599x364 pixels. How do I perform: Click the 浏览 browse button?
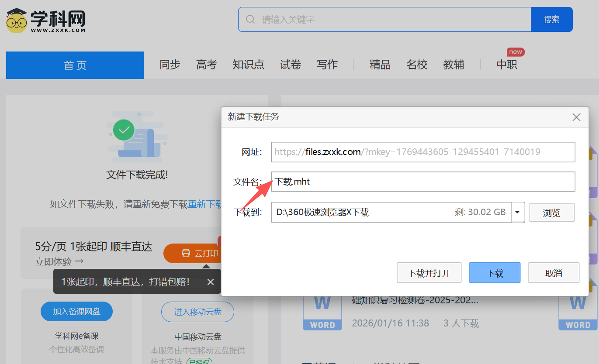click(x=551, y=213)
